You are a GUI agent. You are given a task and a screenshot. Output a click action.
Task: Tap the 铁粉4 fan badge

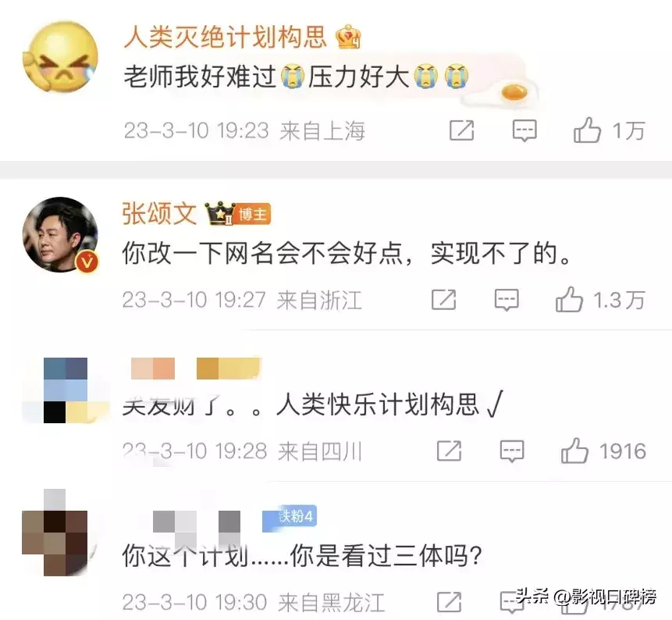tap(290, 518)
